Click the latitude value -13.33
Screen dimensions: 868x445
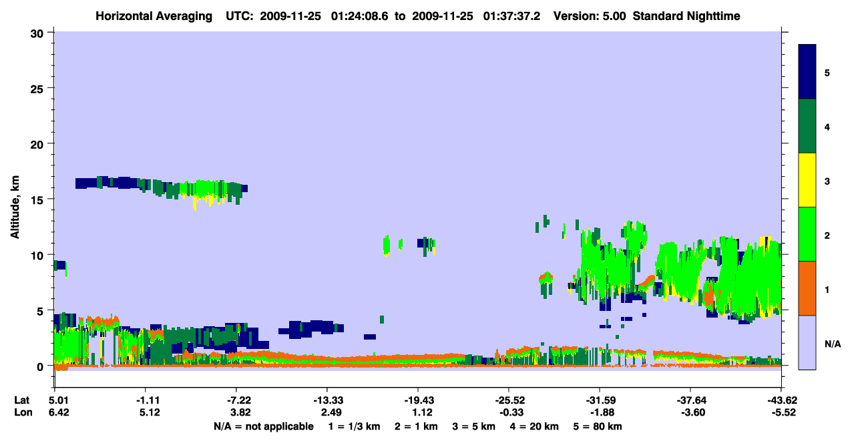[327, 400]
